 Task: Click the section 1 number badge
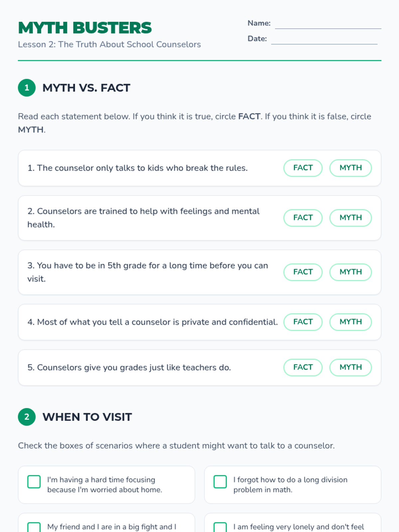tap(27, 88)
